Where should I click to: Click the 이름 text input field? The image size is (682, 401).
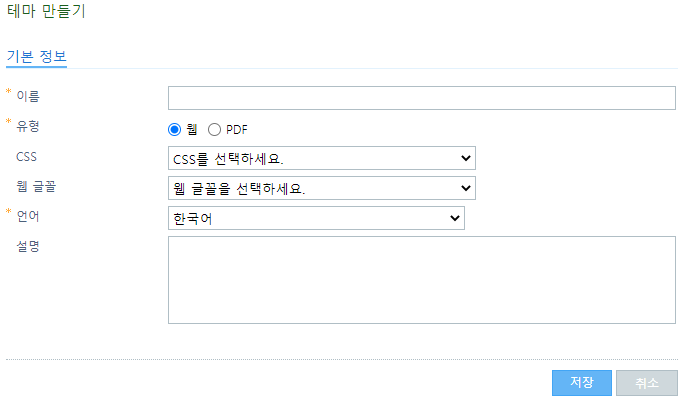421,98
